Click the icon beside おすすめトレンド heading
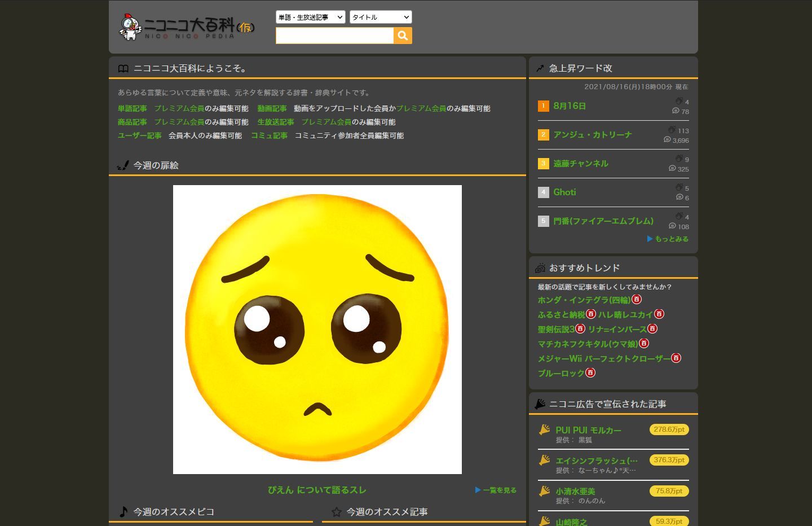Screen dimensions: 812x526 (540, 268)
